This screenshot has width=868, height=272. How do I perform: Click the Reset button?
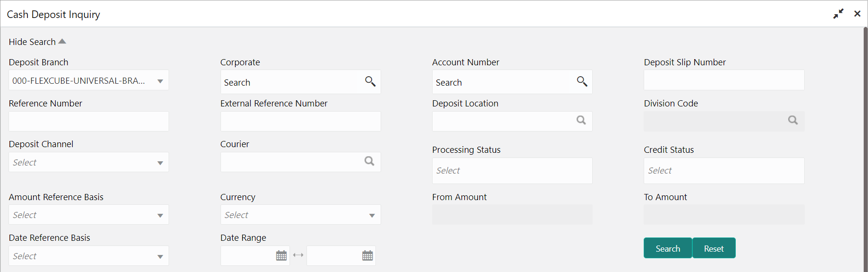tap(714, 248)
